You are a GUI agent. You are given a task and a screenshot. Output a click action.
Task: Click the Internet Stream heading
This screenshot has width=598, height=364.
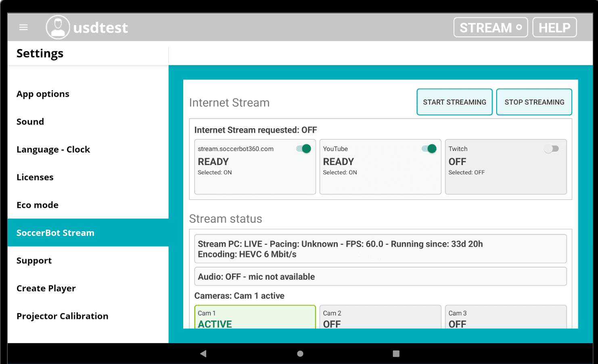[229, 103]
